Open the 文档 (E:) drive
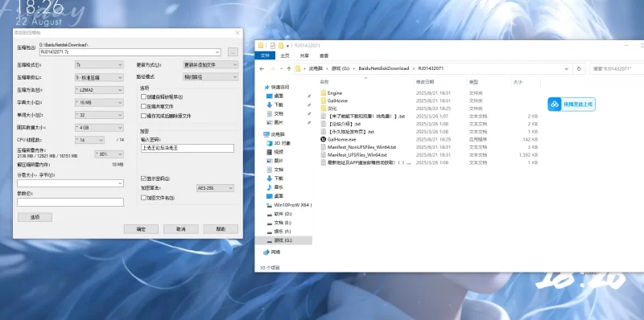 click(x=279, y=223)
